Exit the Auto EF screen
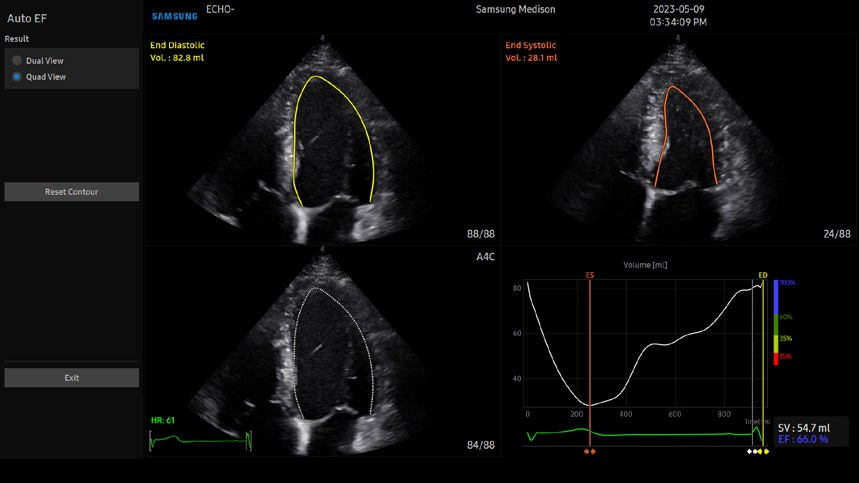This screenshot has height=483, width=859. pyautogui.click(x=72, y=378)
